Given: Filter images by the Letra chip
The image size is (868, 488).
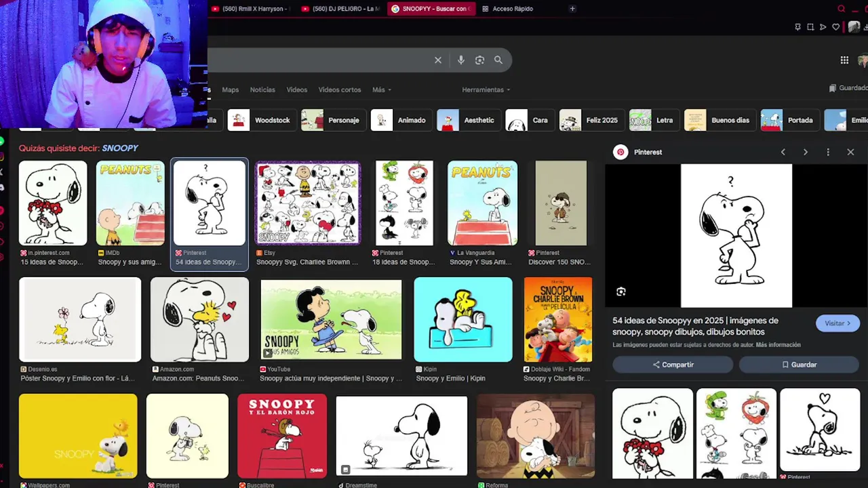Looking at the screenshot, I should 653,120.
